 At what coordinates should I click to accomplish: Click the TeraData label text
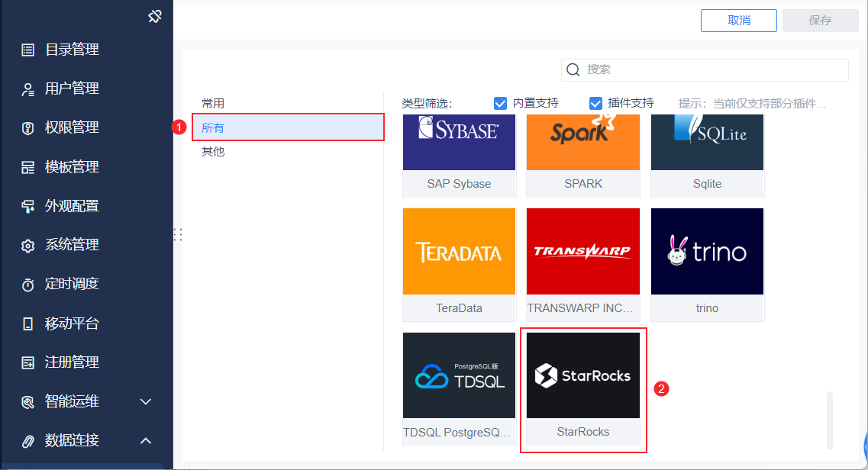(x=459, y=308)
